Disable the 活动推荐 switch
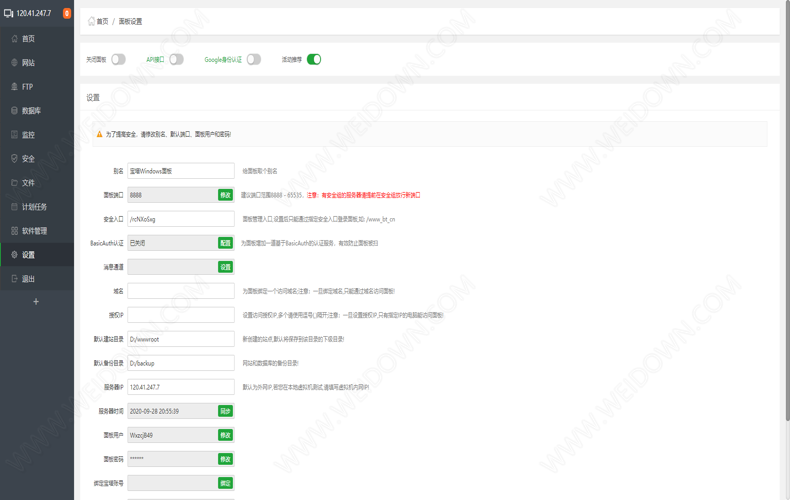 click(x=314, y=59)
